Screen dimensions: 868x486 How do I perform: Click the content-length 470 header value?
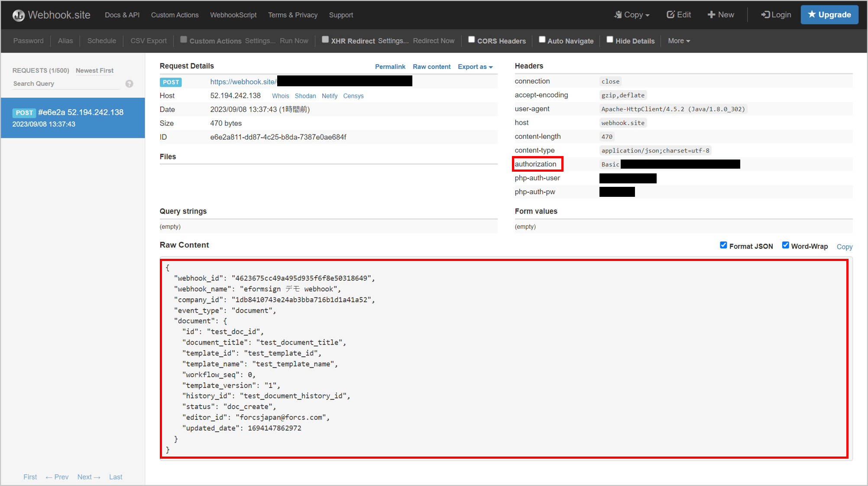[607, 137]
